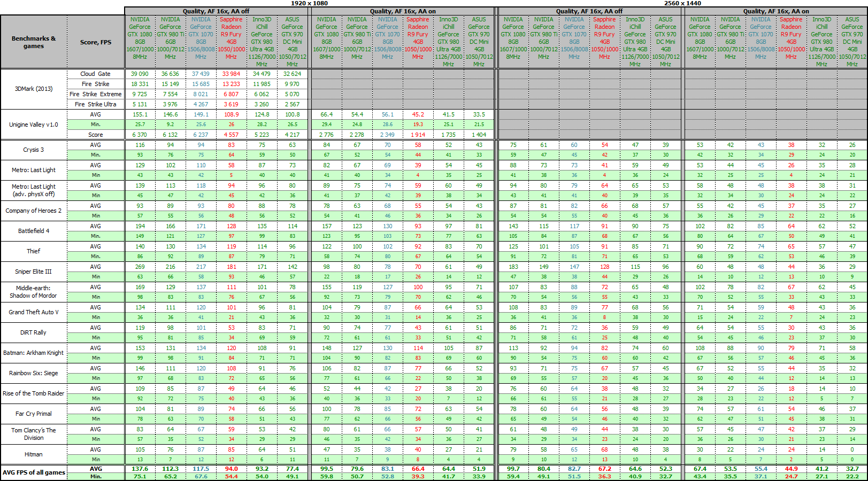Click overall average FPS '117.5'
The width and height of the screenshot is (868, 481).
pyautogui.click(x=201, y=469)
